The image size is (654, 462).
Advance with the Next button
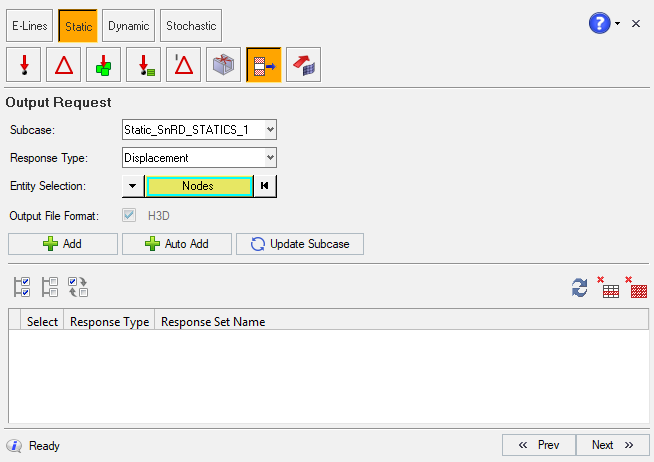[613, 445]
